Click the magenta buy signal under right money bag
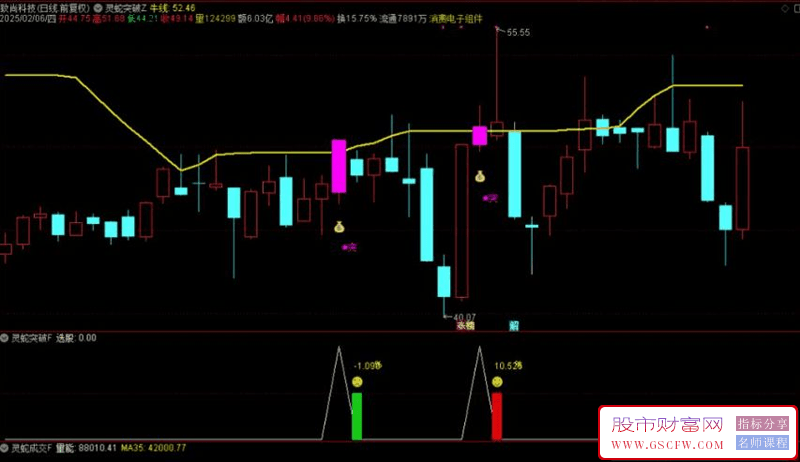 coord(490,198)
